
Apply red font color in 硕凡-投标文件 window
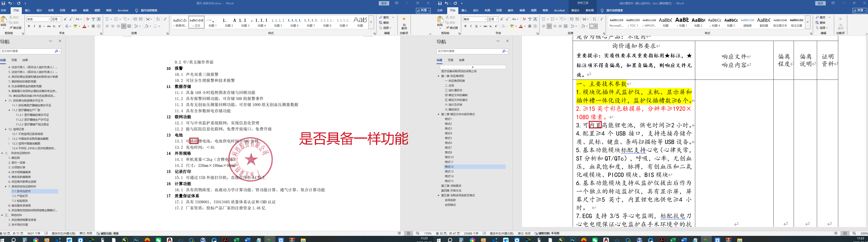coord(84,26)
